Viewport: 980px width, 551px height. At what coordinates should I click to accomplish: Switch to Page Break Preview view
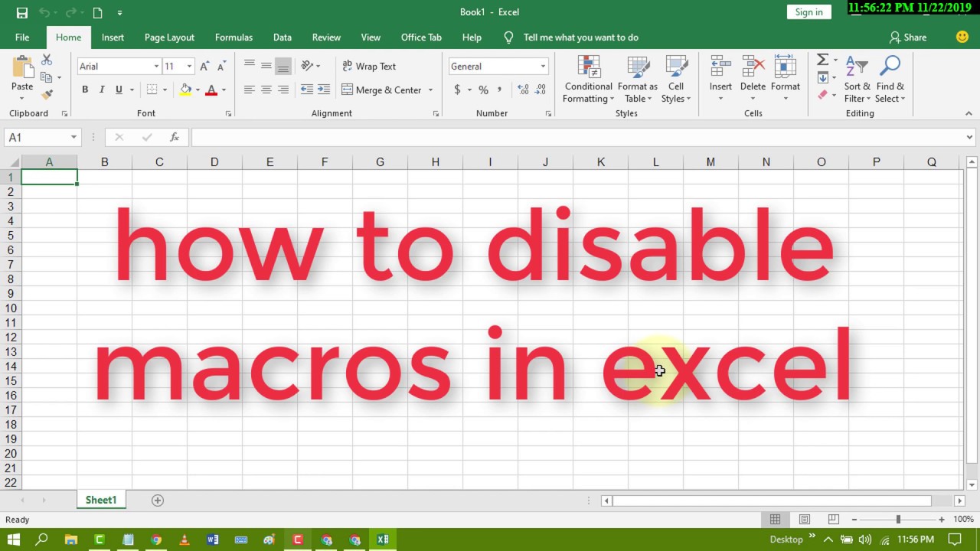coord(834,520)
